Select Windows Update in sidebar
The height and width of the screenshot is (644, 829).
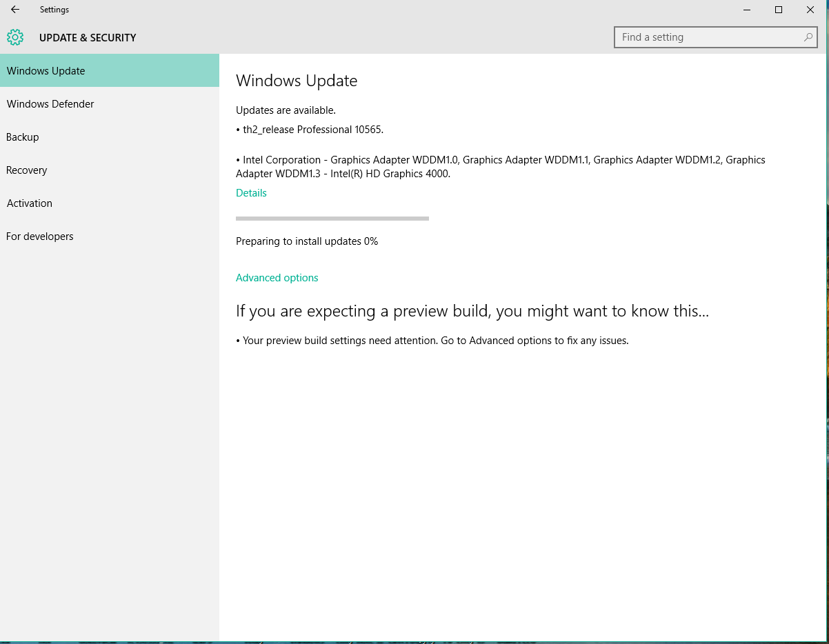[110, 70]
